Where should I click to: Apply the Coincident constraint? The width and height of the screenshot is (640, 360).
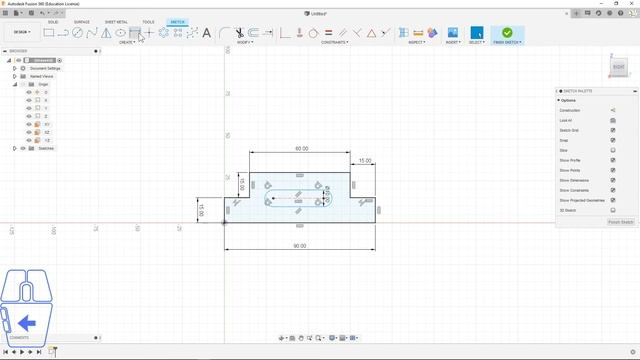(x=300, y=33)
